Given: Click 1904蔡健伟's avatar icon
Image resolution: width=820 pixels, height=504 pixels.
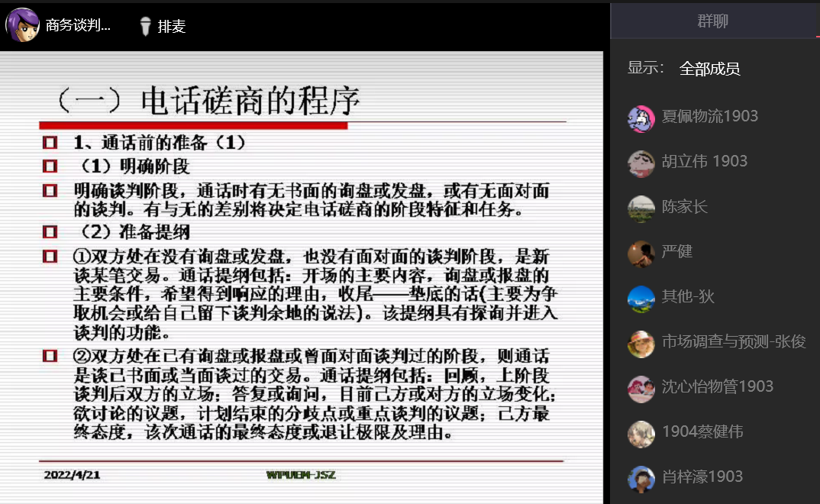Looking at the screenshot, I should (641, 434).
